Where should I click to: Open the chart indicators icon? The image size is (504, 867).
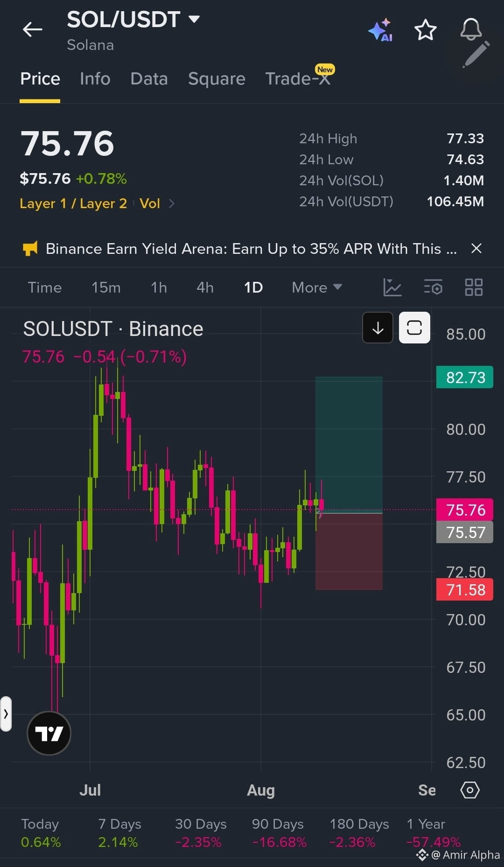392,287
